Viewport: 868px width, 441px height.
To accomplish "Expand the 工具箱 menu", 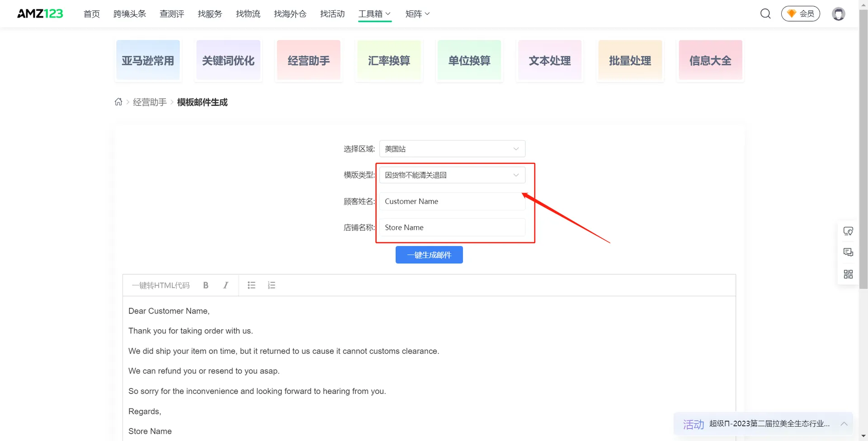I will [374, 14].
